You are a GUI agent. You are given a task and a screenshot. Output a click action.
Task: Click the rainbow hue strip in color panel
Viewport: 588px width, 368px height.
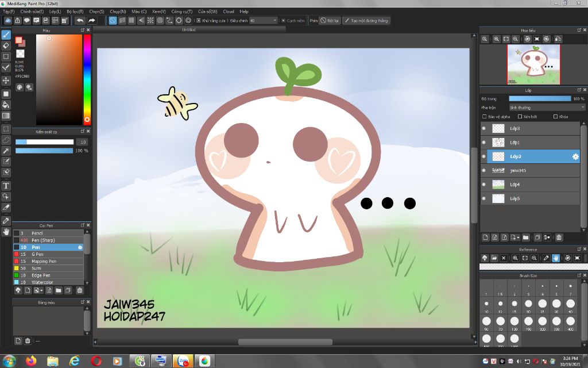[x=87, y=79]
